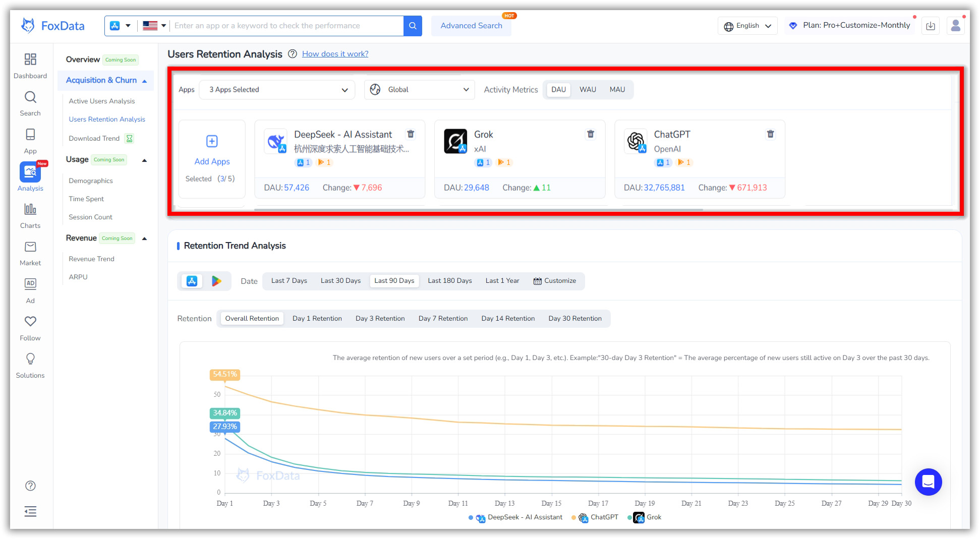Image resolution: width=980 pixels, height=539 pixels.
Task: Click the help question mark in sidebar
Action: 30,486
